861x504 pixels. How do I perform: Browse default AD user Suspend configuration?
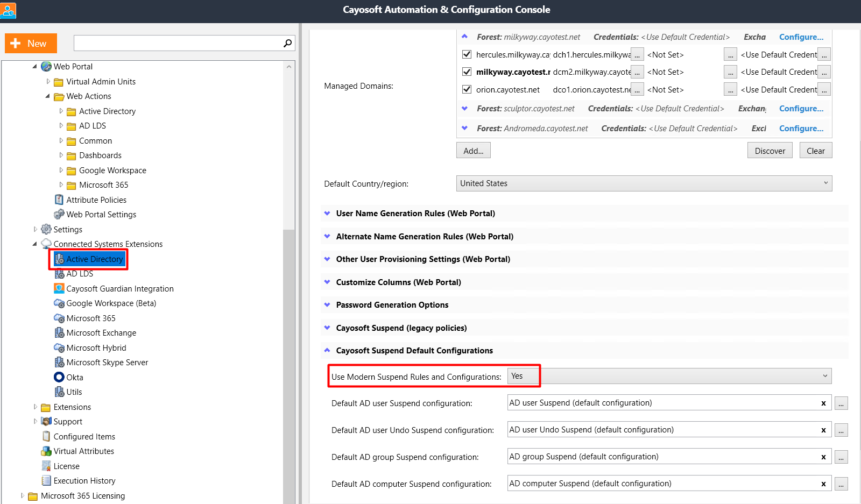[x=841, y=403]
